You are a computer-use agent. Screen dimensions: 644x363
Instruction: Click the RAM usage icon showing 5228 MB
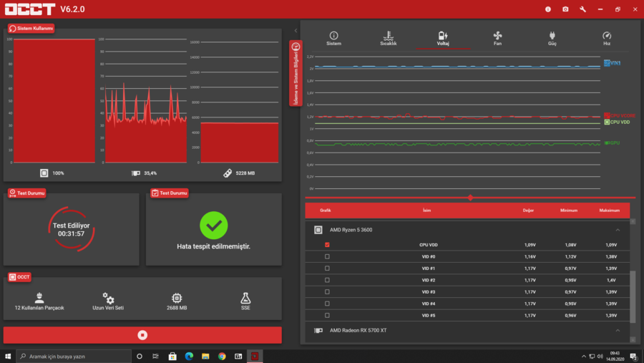click(x=228, y=173)
